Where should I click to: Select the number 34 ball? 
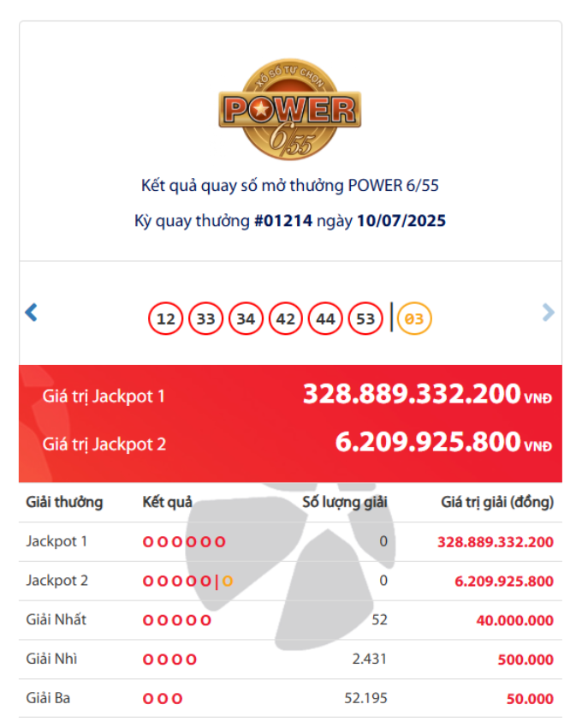pyautogui.click(x=246, y=319)
